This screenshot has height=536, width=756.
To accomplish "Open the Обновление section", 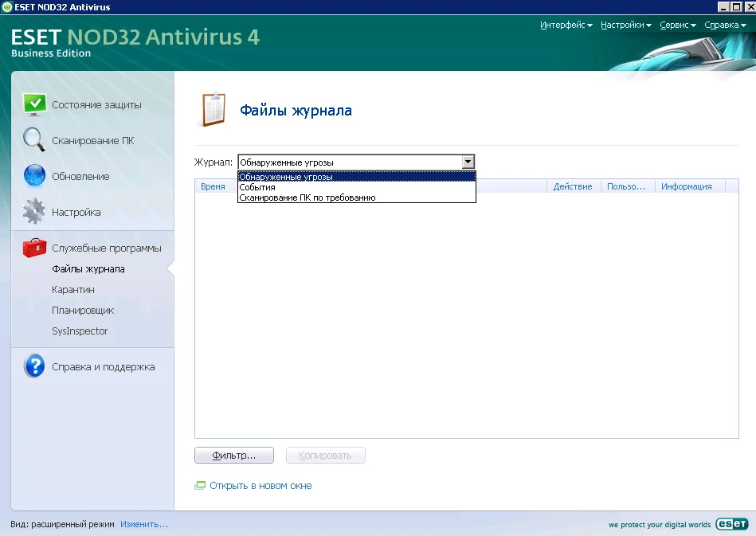I will coord(80,177).
